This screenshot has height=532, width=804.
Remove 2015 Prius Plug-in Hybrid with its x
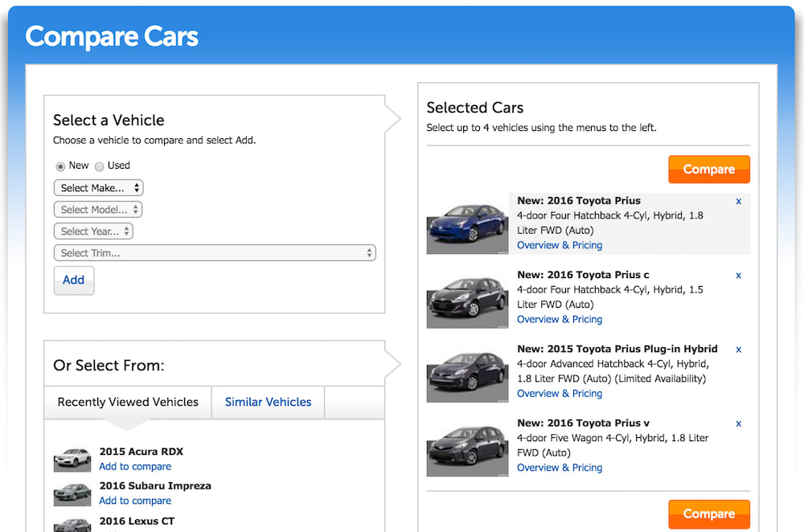[x=738, y=350]
